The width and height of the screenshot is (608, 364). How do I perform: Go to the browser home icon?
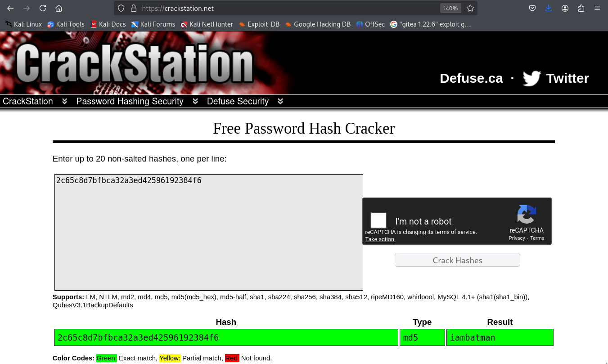tap(59, 8)
